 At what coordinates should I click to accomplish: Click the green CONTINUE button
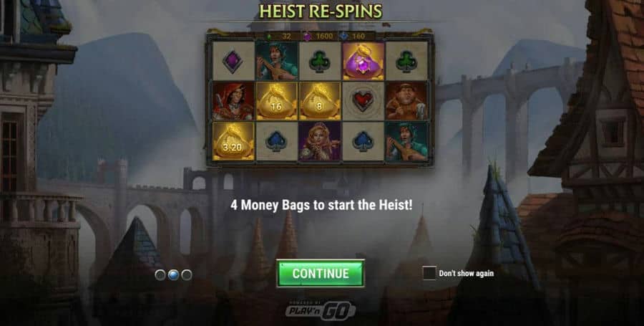coord(321,274)
